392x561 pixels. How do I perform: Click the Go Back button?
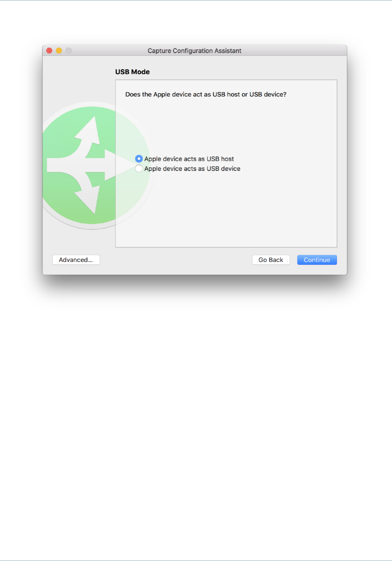point(271,260)
